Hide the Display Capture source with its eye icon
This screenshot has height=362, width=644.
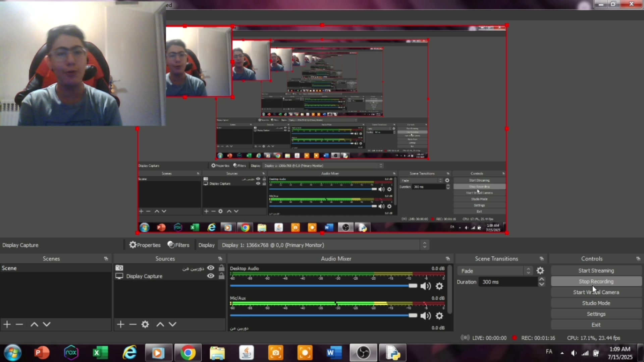pyautogui.click(x=211, y=276)
